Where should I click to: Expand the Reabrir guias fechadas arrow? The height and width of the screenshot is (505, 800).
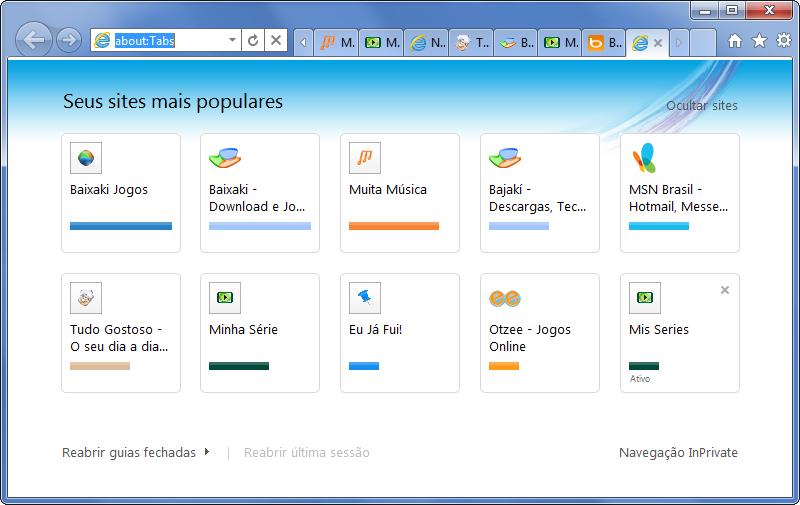point(207,451)
